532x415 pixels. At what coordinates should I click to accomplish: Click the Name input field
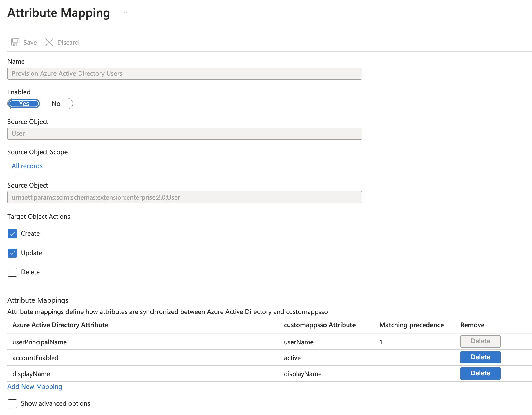pos(185,73)
